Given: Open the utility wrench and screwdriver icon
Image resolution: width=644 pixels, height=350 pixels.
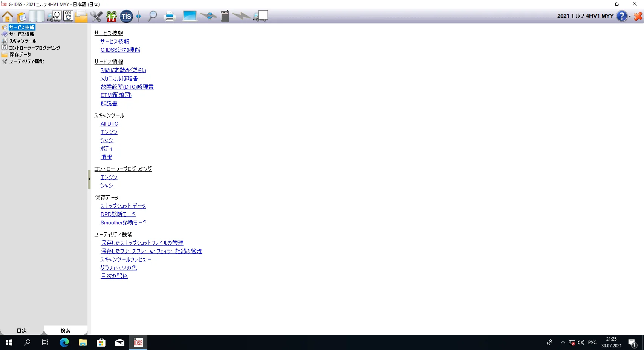Looking at the screenshot, I should (x=96, y=16).
